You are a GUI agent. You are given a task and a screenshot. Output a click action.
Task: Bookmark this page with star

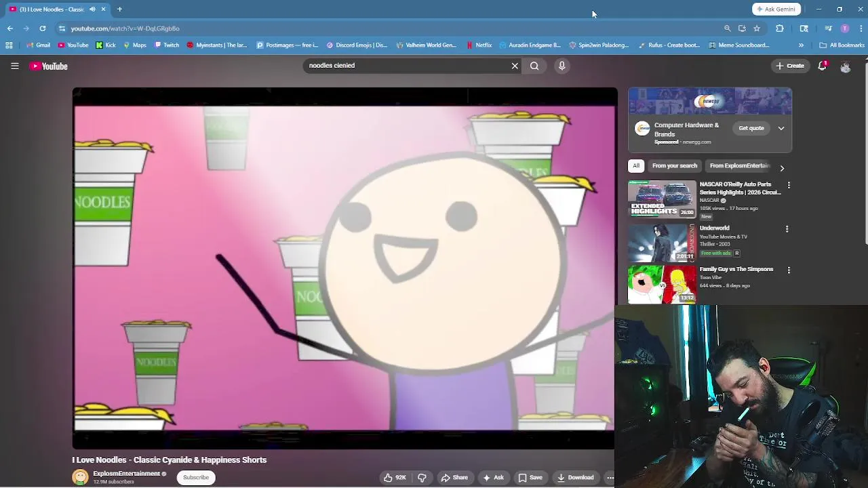[x=757, y=28]
